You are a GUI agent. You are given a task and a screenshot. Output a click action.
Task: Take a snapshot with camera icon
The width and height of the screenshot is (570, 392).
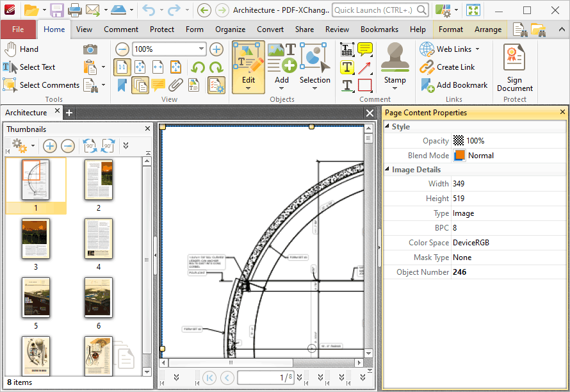pyautogui.click(x=90, y=49)
